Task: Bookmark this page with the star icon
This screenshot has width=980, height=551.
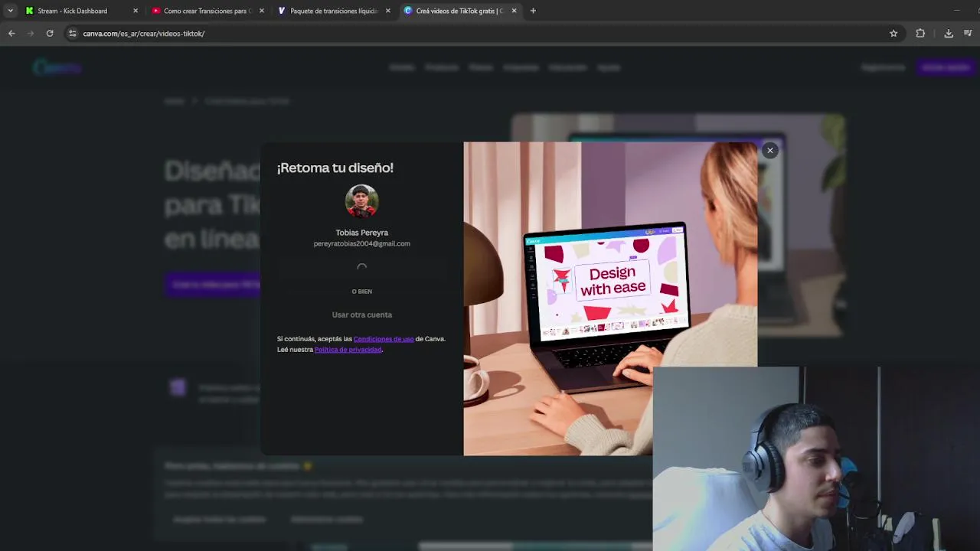Action: [x=893, y=34]
